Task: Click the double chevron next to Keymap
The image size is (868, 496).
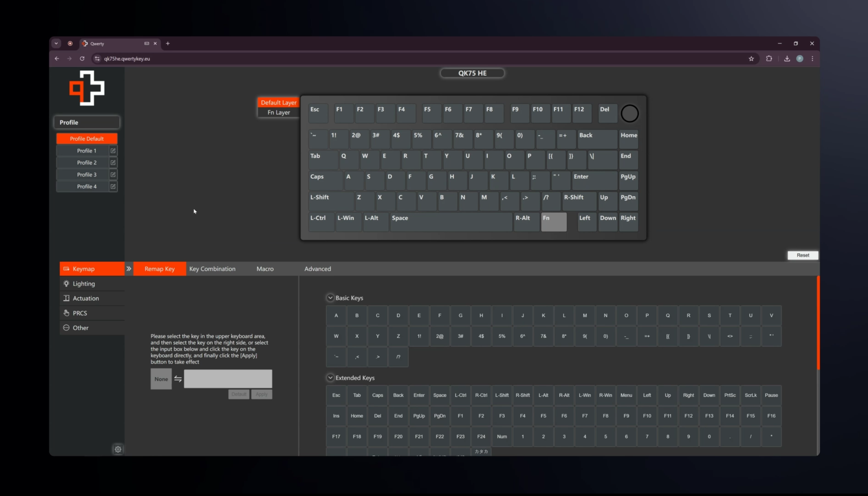Action: click(x=129, y=269)
